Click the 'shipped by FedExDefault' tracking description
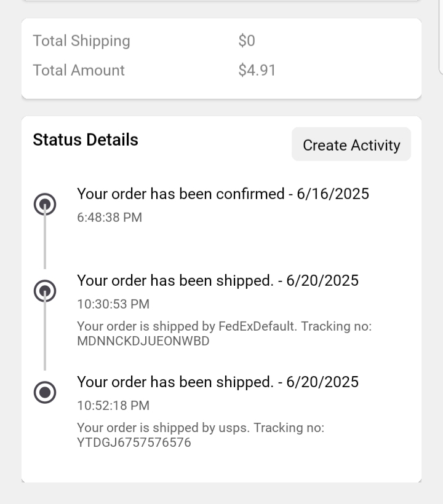This screenshot has height=504, width=443. [x=224, y=326]
